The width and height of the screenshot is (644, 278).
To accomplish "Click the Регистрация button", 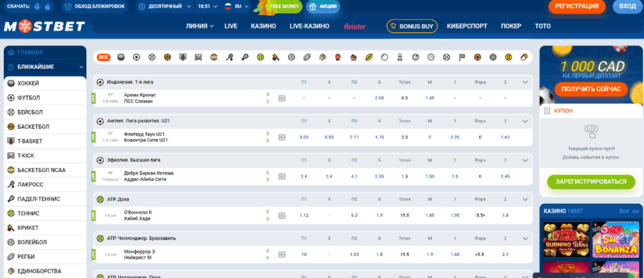I will tap(577, 6).
